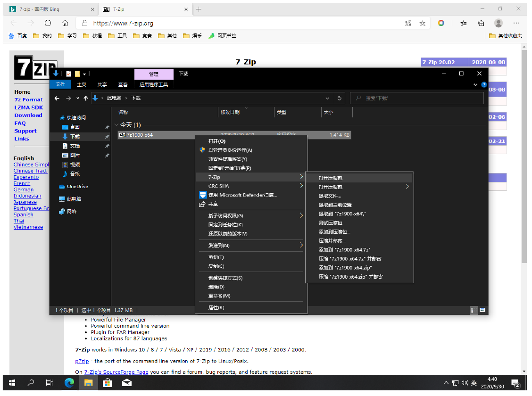Choose 属性(R) in the context menu

(x=216, y=308)
